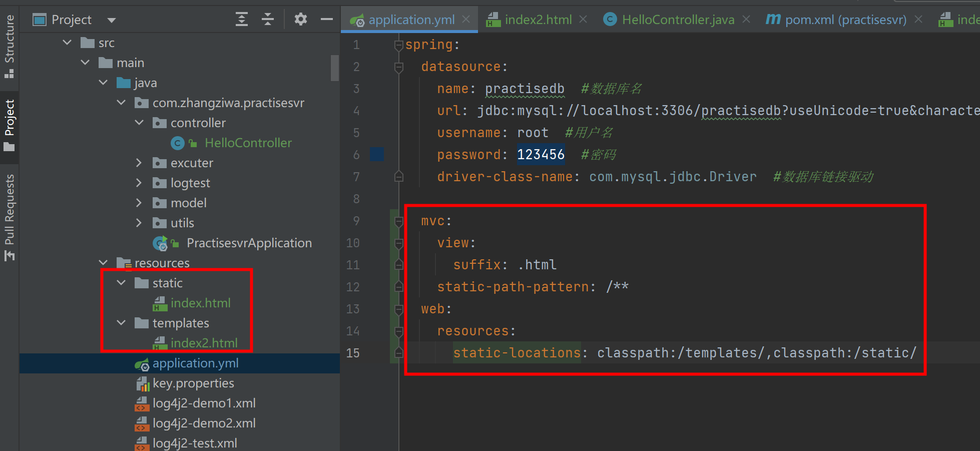Image resolution: width=980 pixels, height=451 pixels.
Task: Expand the utils package
Action: (x=139, y=223)
